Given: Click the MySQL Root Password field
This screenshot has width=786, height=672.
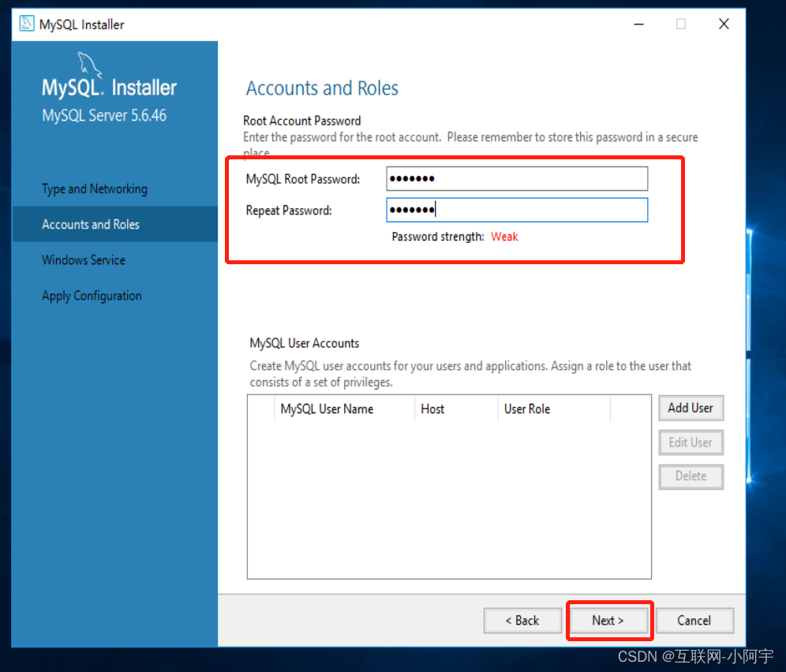Looking at the screenshot, I should click(517, 178).
